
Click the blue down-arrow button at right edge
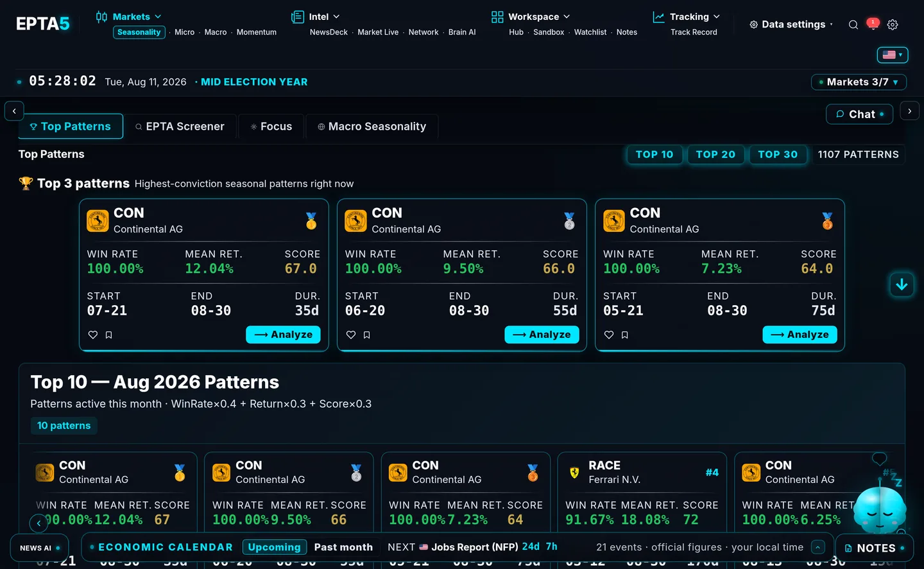coord(902,284)
